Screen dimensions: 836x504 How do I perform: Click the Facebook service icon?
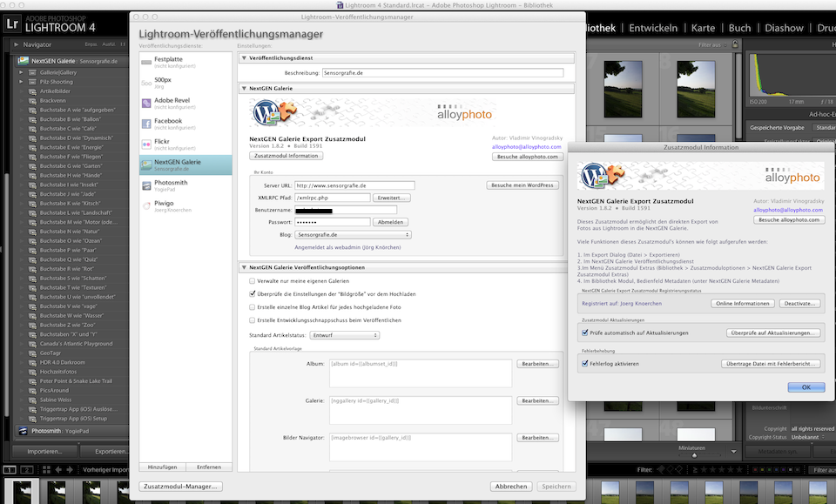[x=146, y=124]
